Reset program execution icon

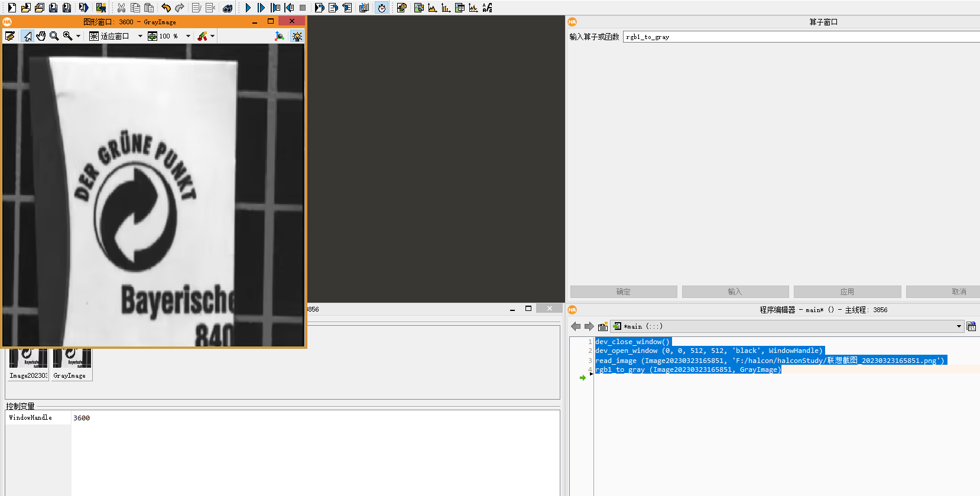(320, 8)
